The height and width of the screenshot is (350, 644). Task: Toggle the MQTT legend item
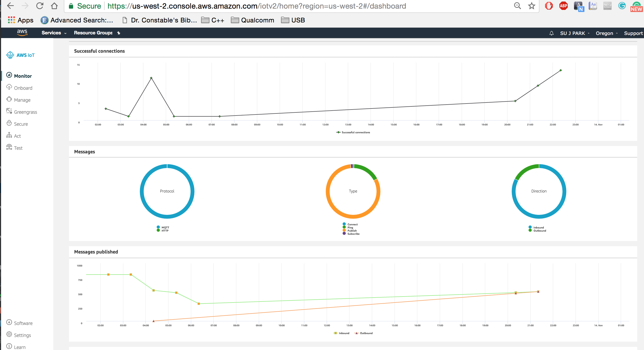tap(165, 227)
